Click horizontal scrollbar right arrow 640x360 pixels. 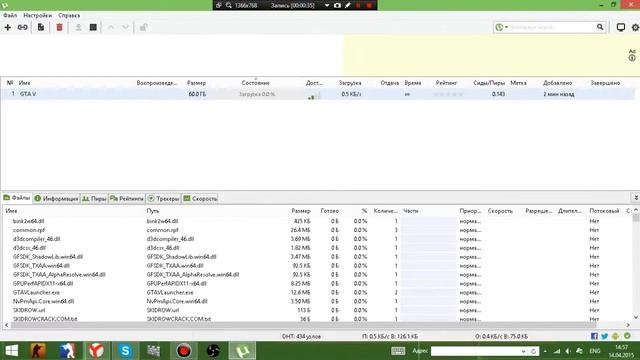(629, 325)
